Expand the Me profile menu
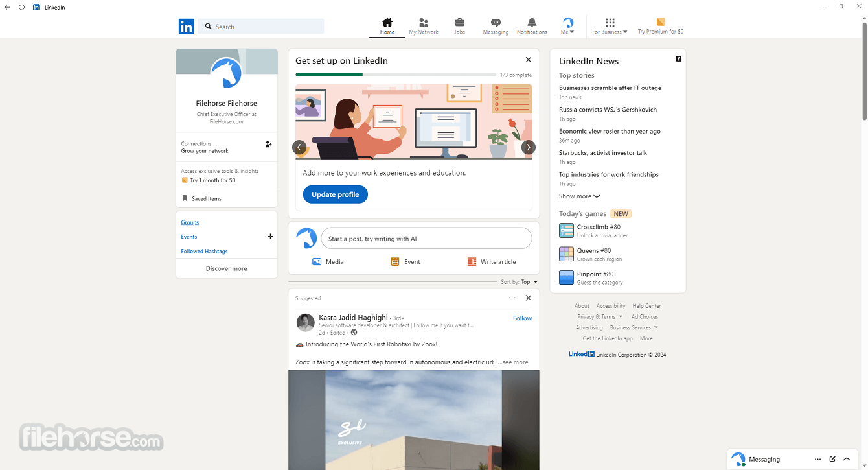The width and height of the screenshot is (868, 470). (x=567, y=27)
